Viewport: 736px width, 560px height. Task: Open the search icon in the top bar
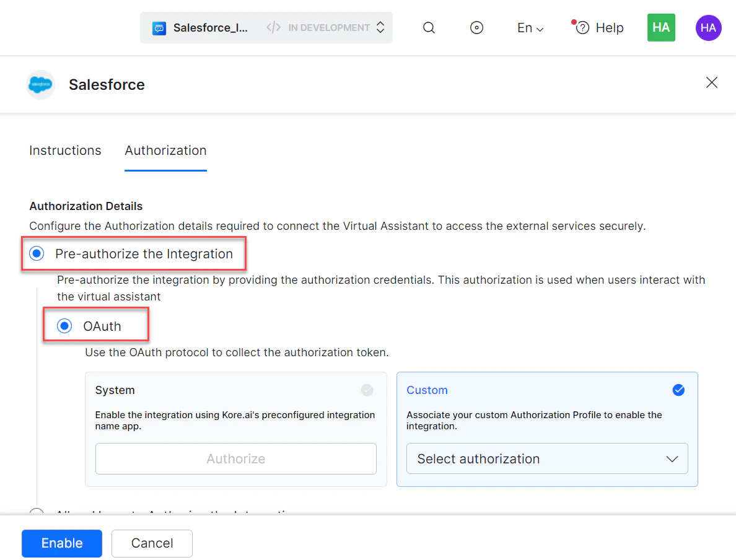point(429,27)
